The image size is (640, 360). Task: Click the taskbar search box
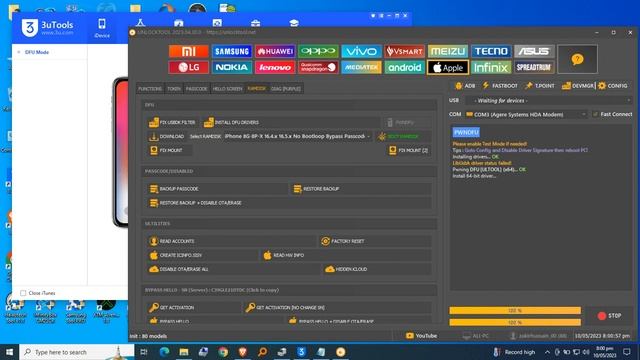click(77, 352)
